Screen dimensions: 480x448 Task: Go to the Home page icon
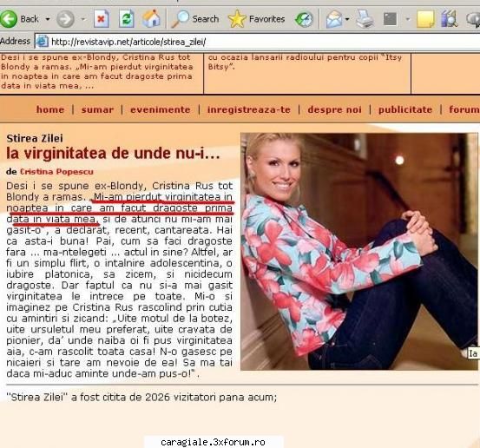point(152,19)
